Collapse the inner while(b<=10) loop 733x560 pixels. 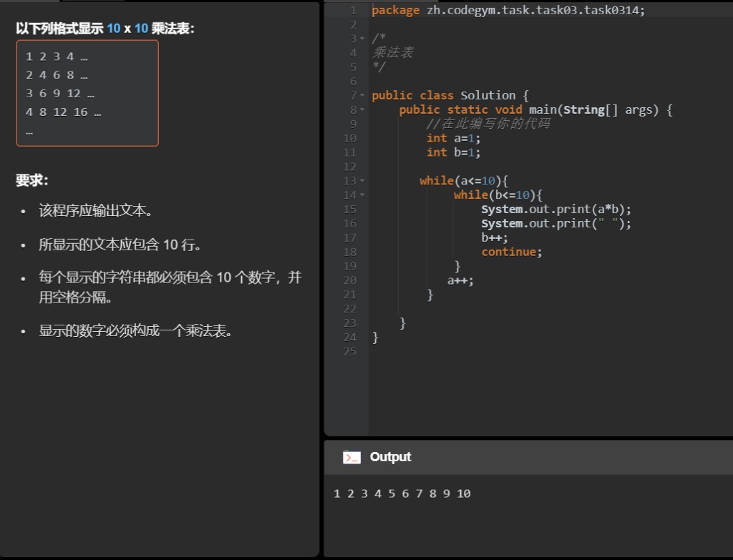coord(361,195)
